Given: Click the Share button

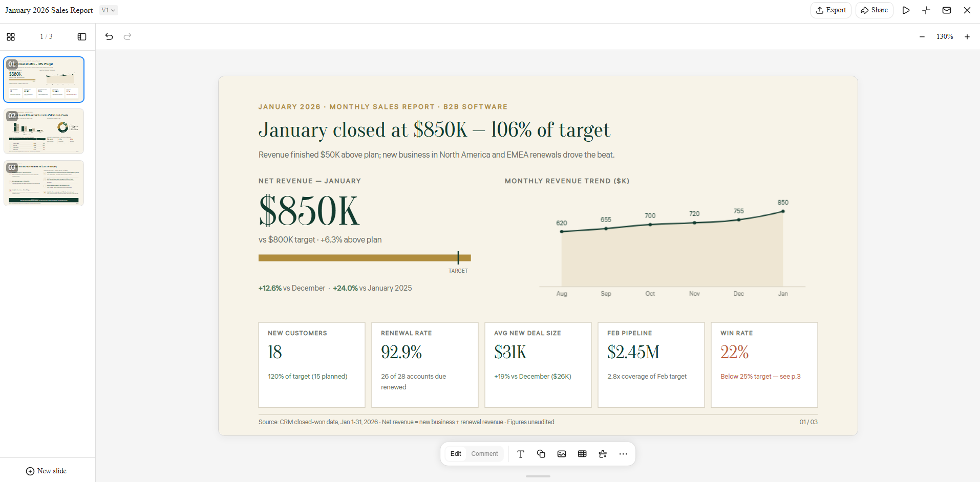Looking at the screenshot, I should pos(875,10).
